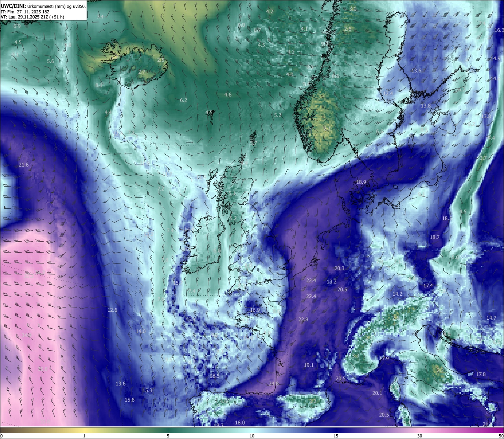504x439 pixels.
Task: Select the 21.6 value over the Atlantic
Action: [24, 165]
